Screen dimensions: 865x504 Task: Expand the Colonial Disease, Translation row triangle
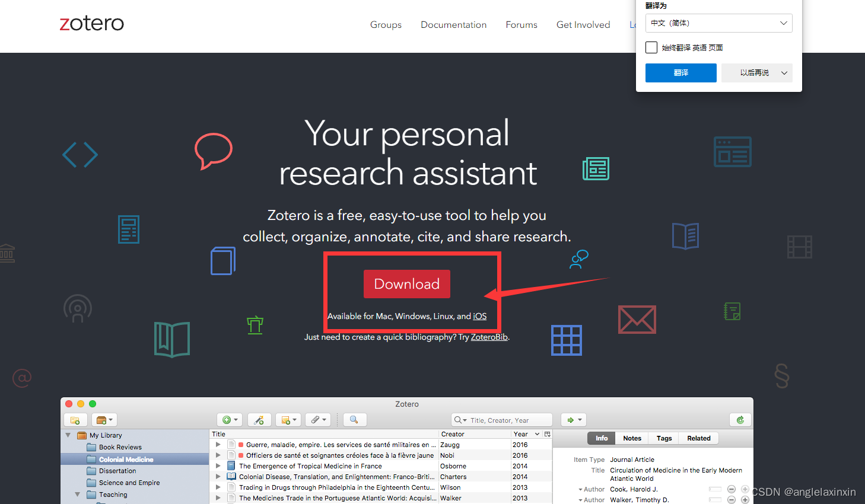coord(218,477)
